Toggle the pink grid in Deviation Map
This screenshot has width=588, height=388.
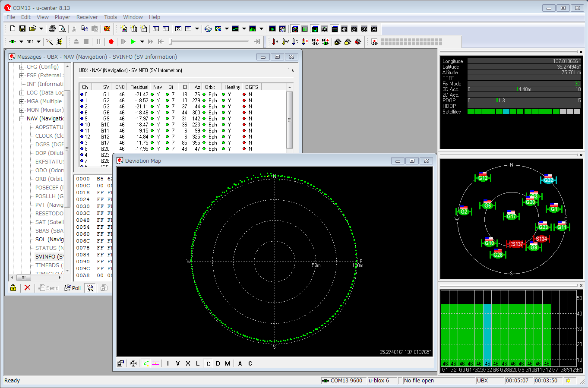click(156, 363)
